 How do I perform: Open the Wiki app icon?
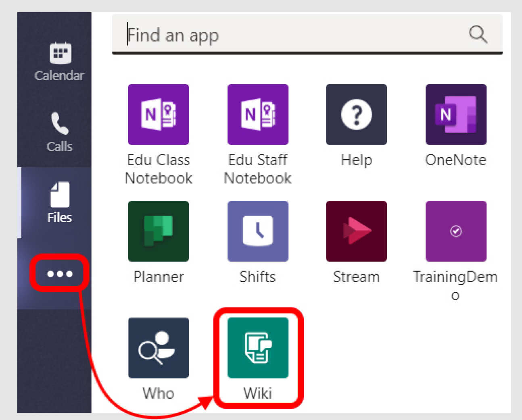(258, 348)
